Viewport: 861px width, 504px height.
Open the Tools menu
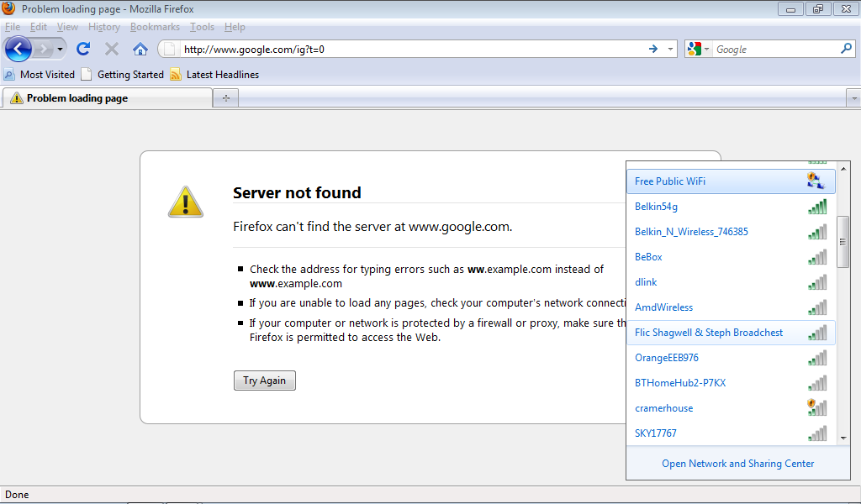tap(202, 27)
